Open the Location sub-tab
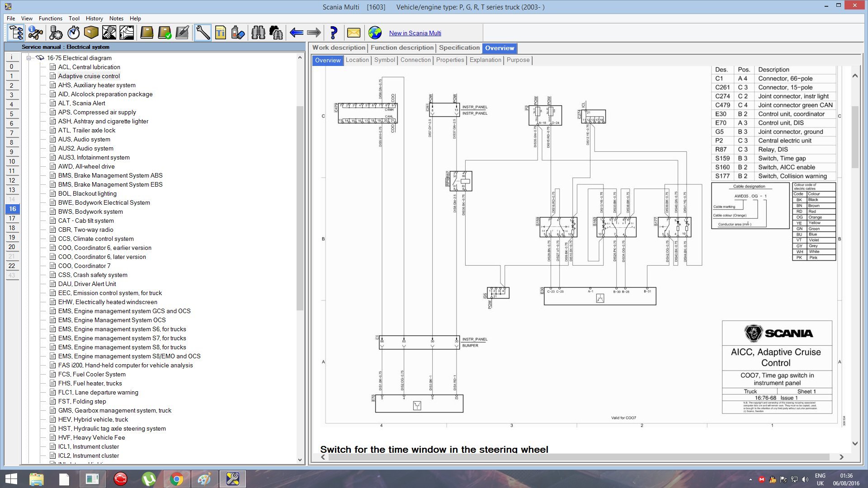Image resolution: width=868 pixels, height=488 pixels. click(357, 60)
